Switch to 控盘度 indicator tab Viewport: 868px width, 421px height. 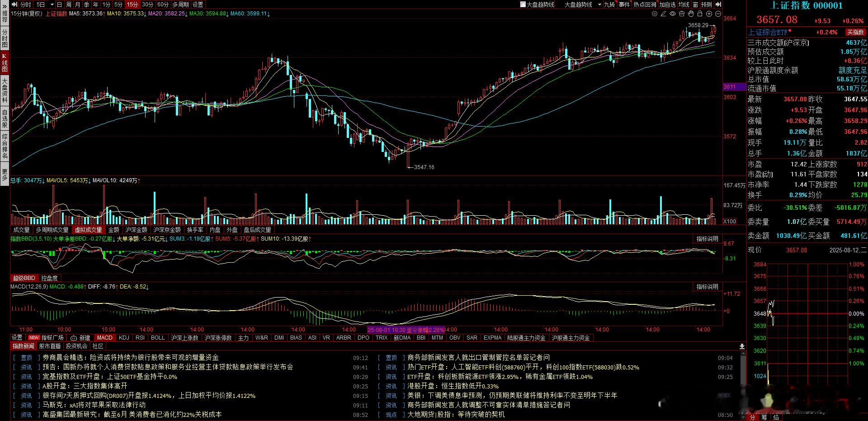pyautogui.click(x=49, y=278)
